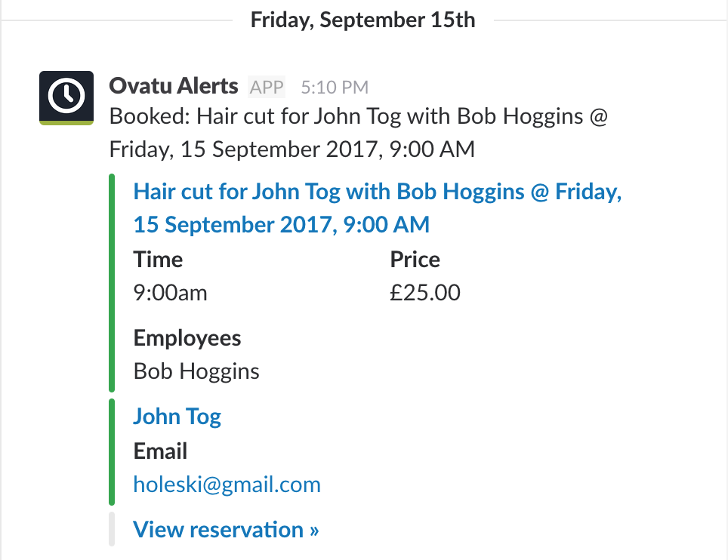This screenshot has height=560, width=728.
Task: Click the Email field label
Action: click(x=160, y=451)
